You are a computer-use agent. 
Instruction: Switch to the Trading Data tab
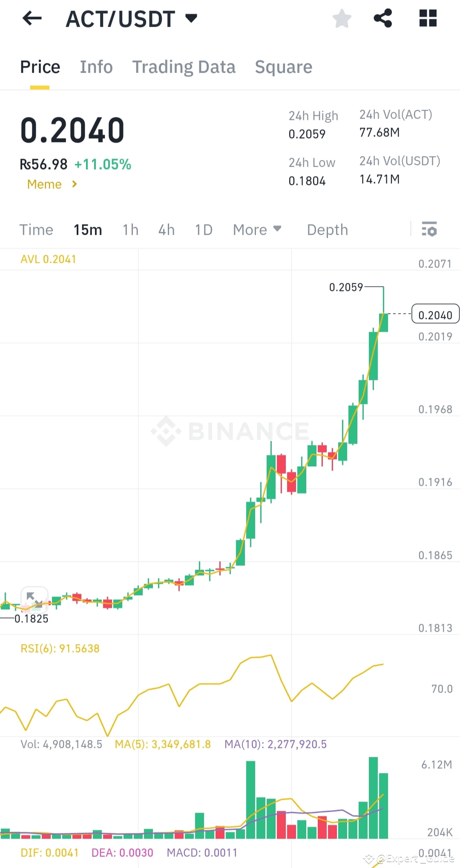tap(184, 67)
